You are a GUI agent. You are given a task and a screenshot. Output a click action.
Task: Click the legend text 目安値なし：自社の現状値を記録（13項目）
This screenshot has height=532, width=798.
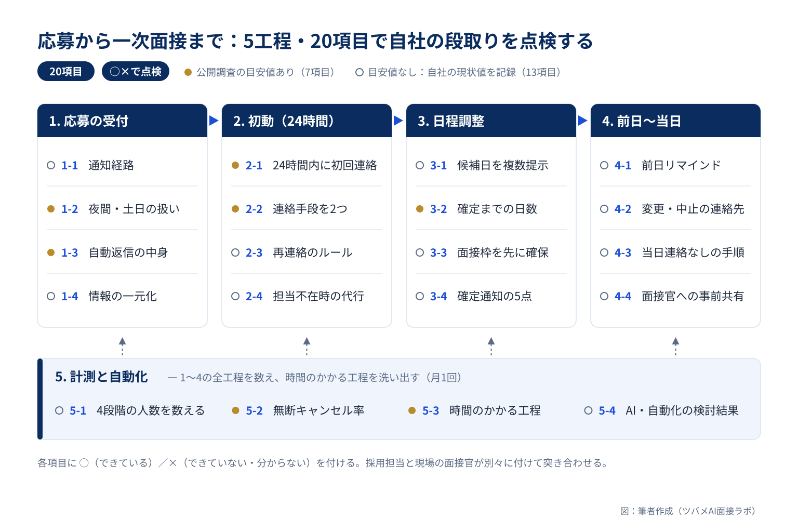[467, 72]
